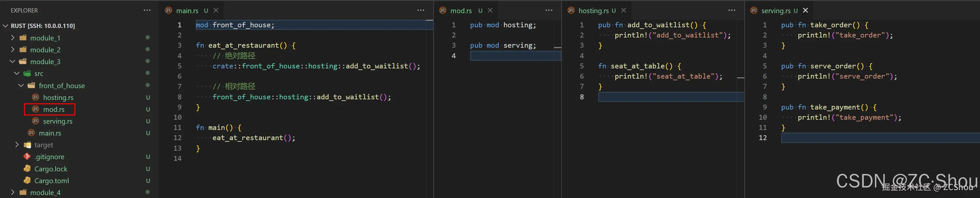Switch to the main.rs tab

click(x=187, y=11)
